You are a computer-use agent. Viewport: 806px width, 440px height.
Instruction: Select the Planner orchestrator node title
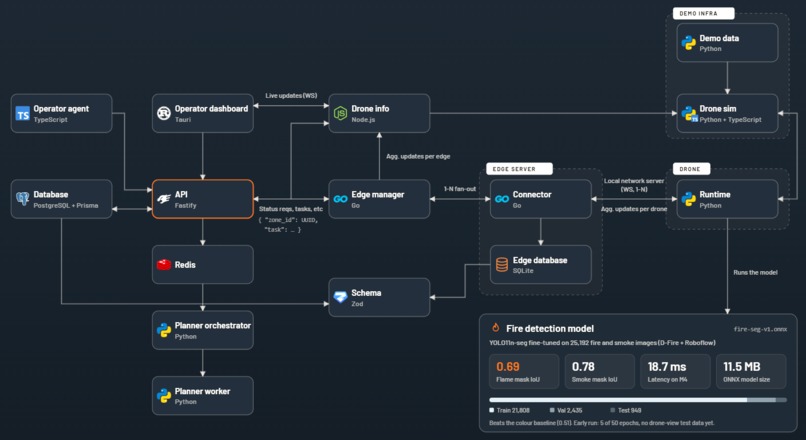[213, 325]
